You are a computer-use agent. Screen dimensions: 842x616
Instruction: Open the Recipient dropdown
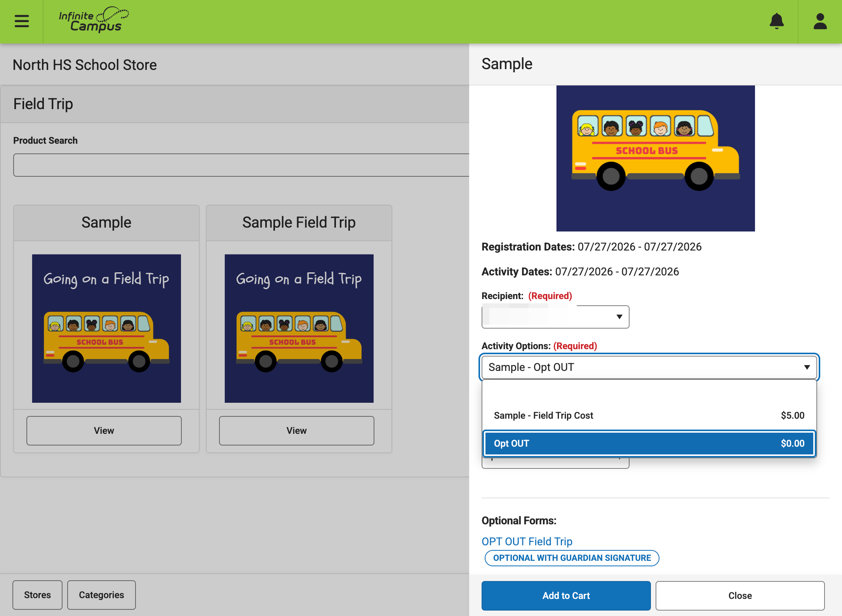coord(555,317)
